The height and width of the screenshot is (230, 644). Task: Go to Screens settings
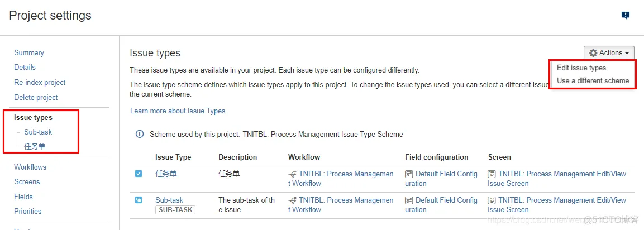point(27,181)
